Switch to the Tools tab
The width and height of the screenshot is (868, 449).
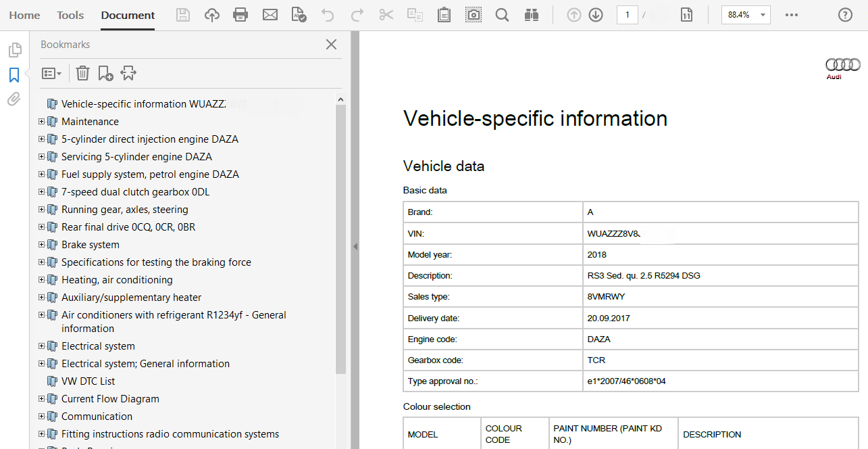coord(70,15)
